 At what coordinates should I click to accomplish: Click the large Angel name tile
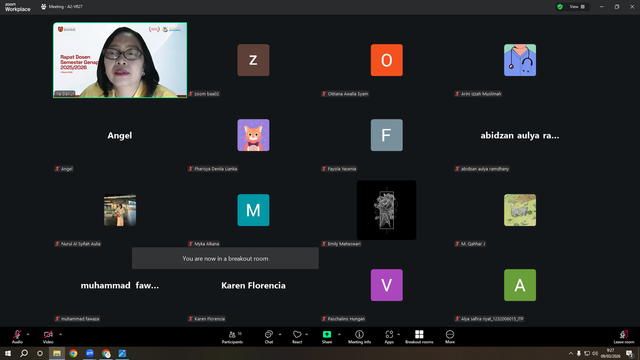click(120, 136)
